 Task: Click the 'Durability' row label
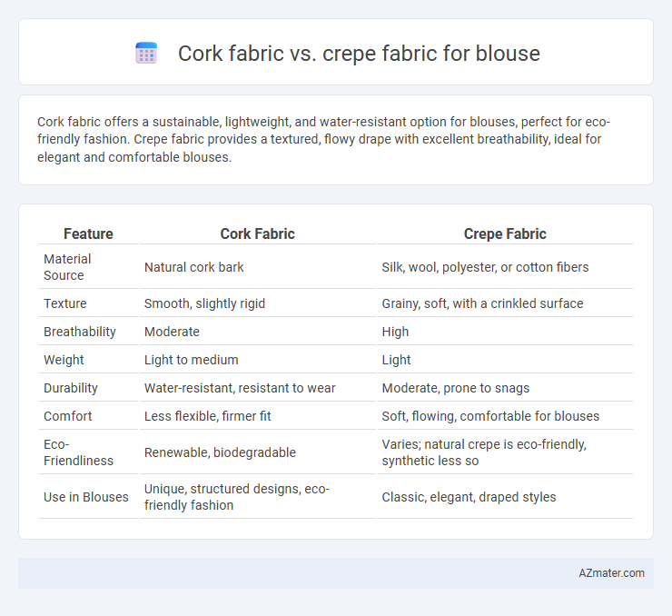tap(71, 388)
